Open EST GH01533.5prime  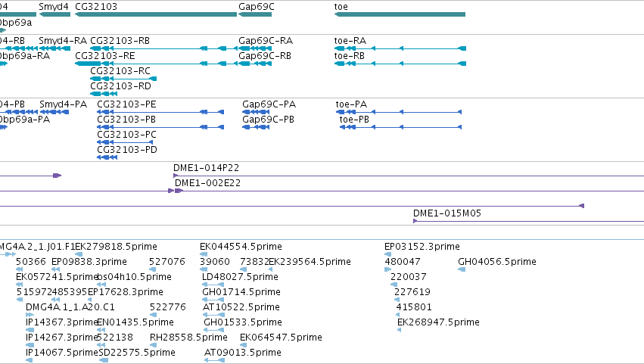(x=243, y=322)
